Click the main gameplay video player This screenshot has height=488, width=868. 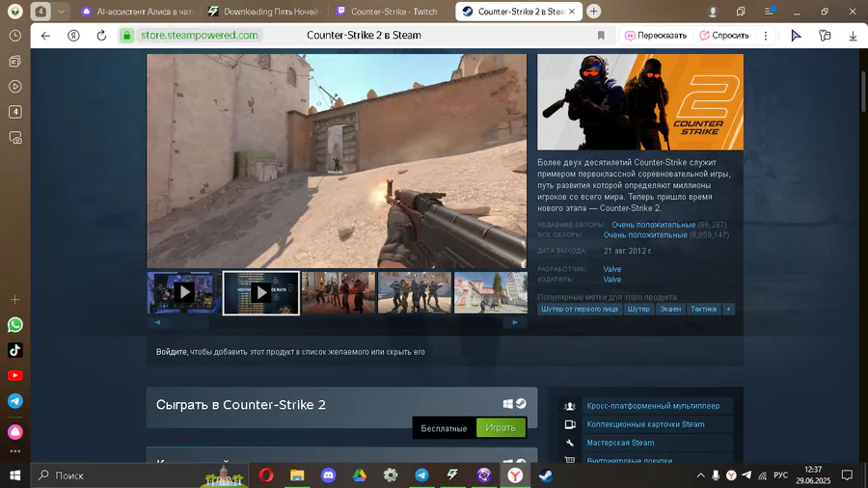337,161
